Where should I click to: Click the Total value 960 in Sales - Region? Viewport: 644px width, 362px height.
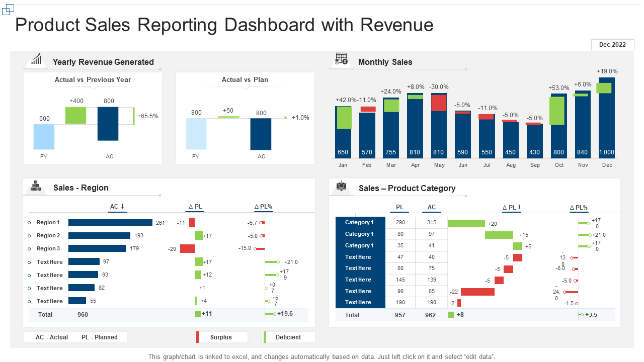pos(83,315)
